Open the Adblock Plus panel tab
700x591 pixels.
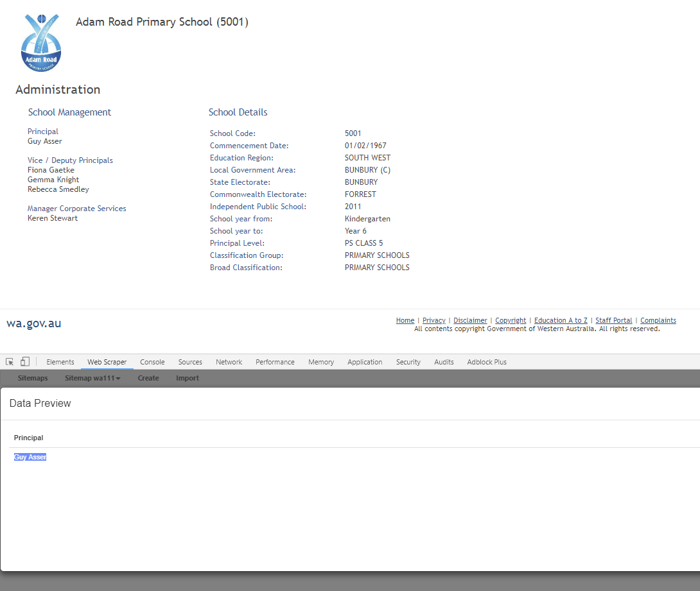[x=487, y=362]
